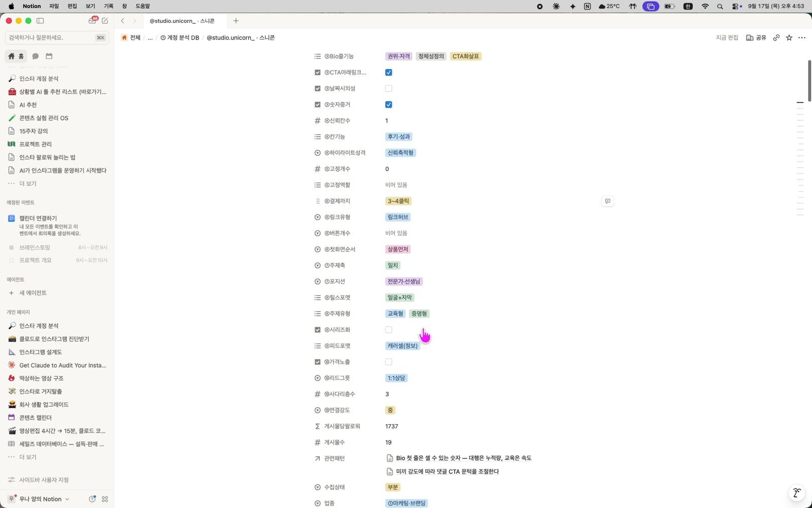Uncheck the ③CTA아래링크 checkbox
Viewport: 812px width, 508px height.
389,72
